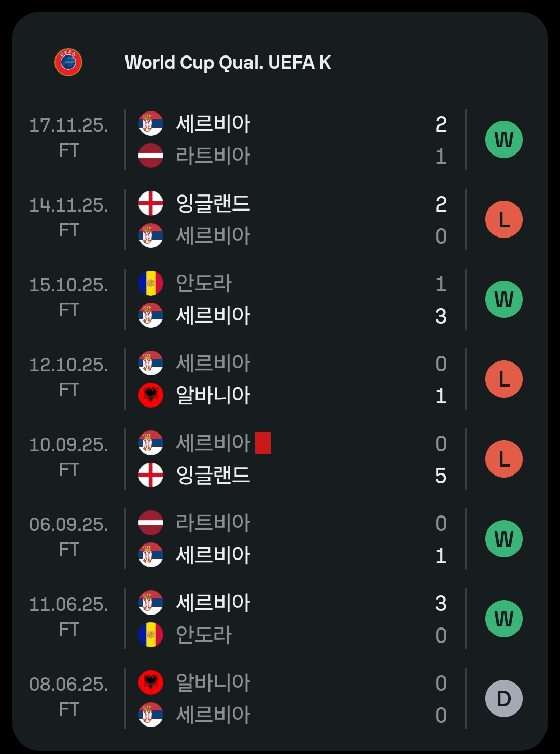Select Latvia flag in 06.09.25 match

coord(151,523)
